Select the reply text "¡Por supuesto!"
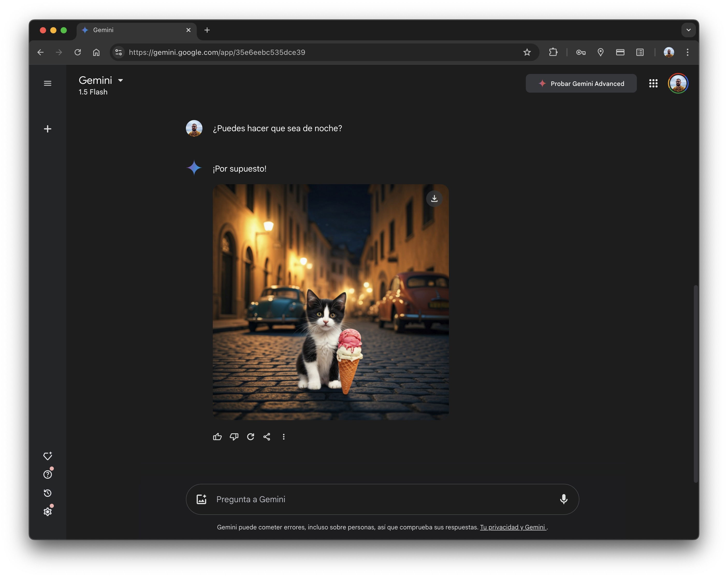This screenshot has height=578, width=728. point(239,169)
